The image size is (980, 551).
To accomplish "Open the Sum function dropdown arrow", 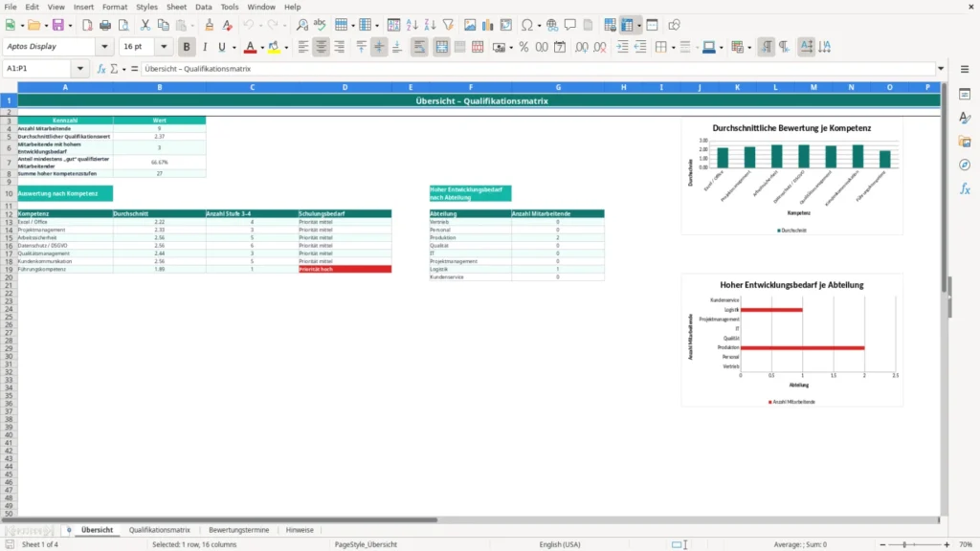I will pyautogui.click(x=123, y=69).
